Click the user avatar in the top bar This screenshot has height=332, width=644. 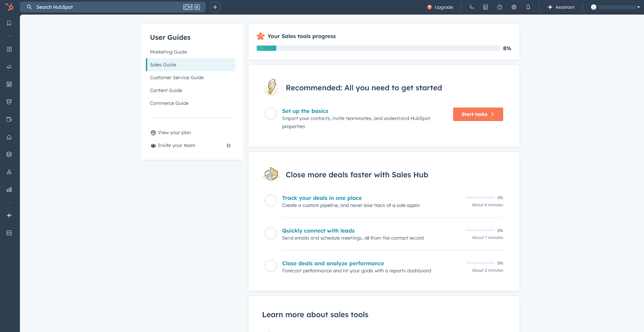[593, 7]
